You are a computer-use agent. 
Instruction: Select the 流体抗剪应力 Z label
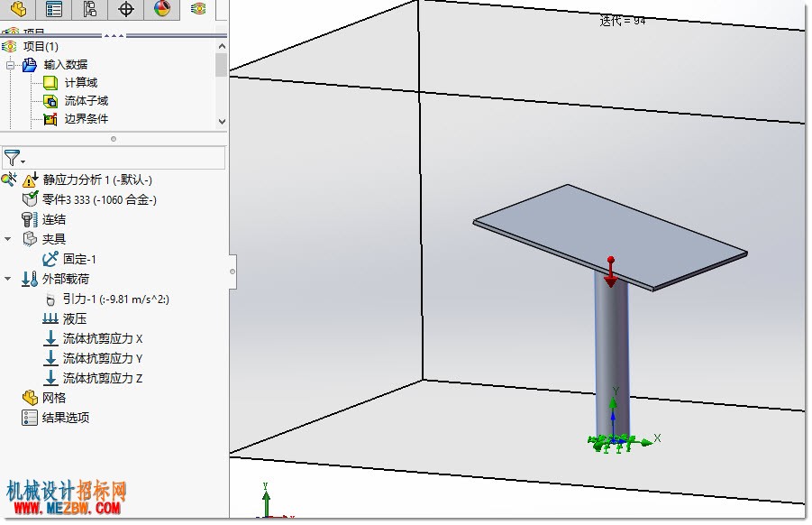coord(103,378)
